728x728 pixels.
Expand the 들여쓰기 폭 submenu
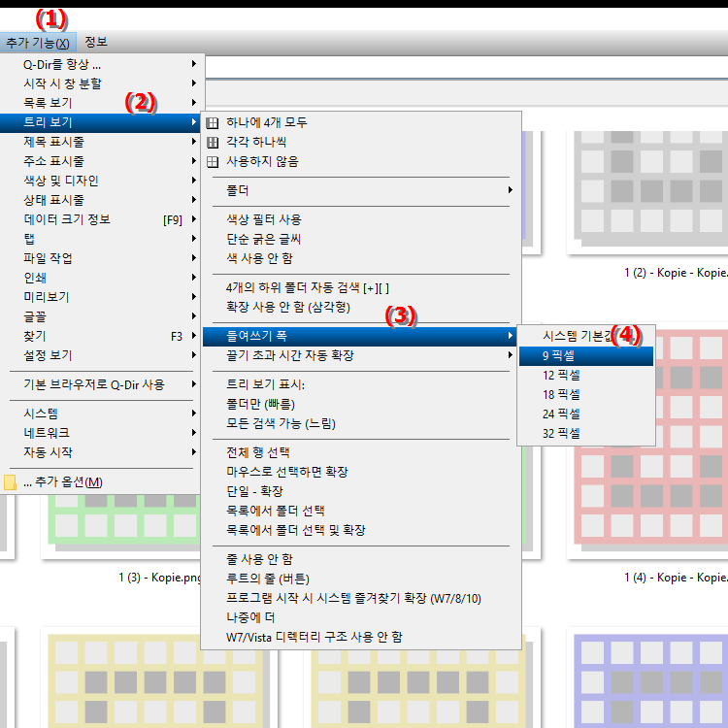[361, 337]
